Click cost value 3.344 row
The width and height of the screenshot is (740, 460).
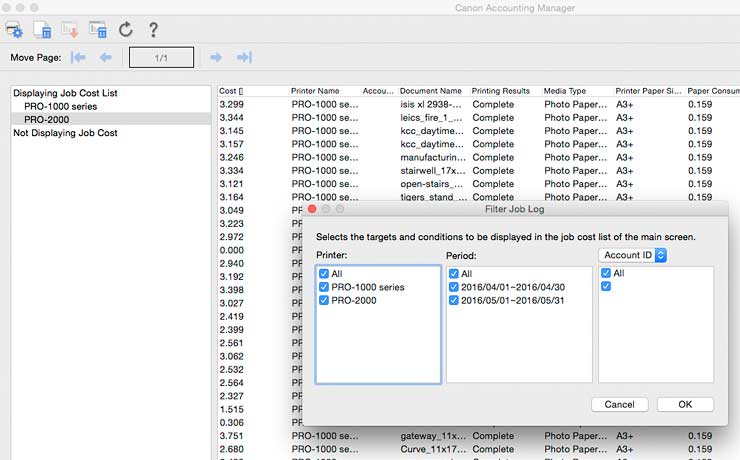coord(231,117)
